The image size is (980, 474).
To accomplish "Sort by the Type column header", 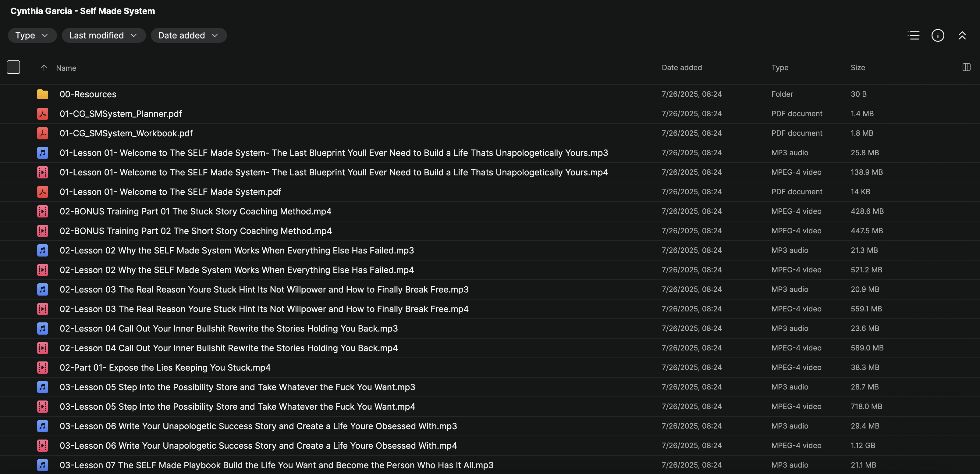I will tap(779, 68).
